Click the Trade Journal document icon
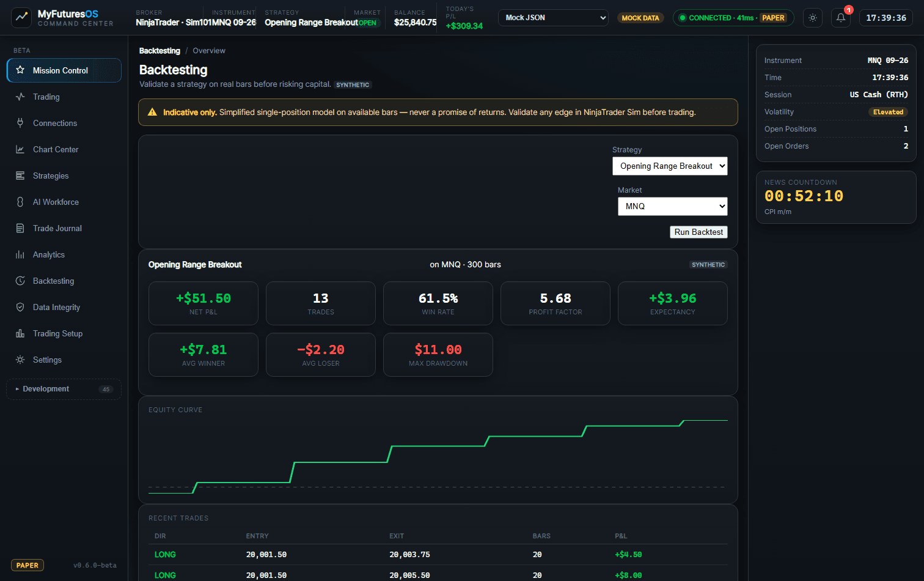Screen dimensions: 924x581 coord(20,228)
